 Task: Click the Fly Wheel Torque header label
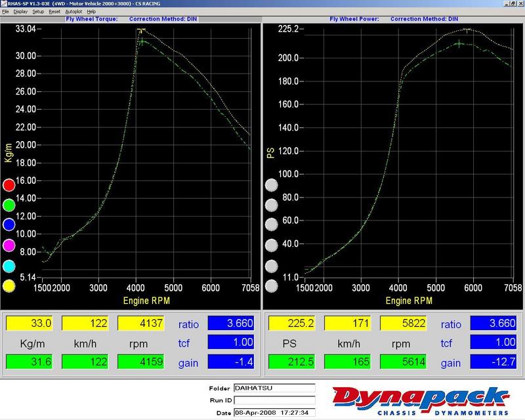92,19
